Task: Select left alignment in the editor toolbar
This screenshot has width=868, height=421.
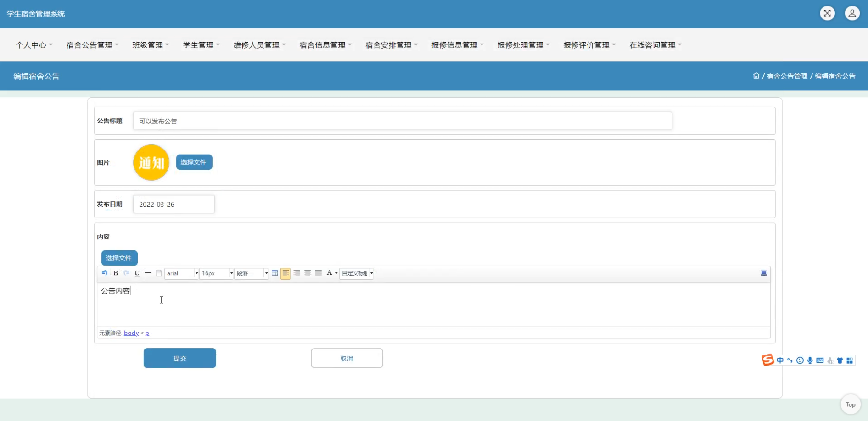Action: pyautogui.click(x=286, y=273)
